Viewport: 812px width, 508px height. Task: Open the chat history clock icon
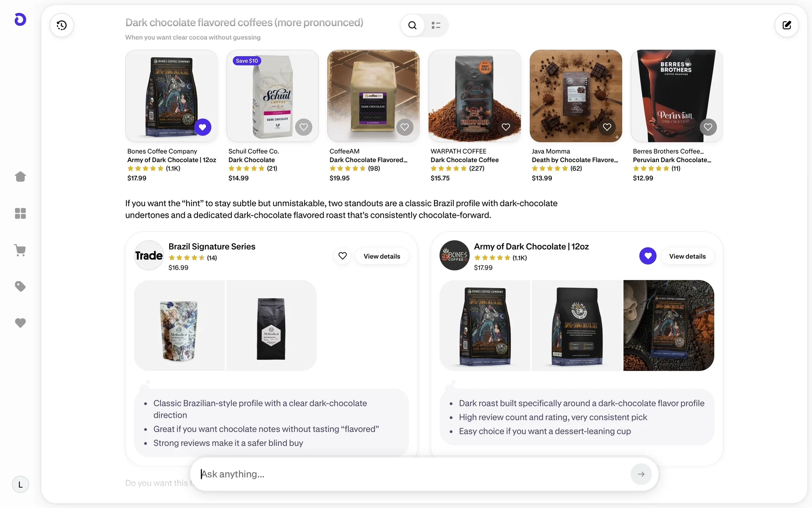(62, 25)
